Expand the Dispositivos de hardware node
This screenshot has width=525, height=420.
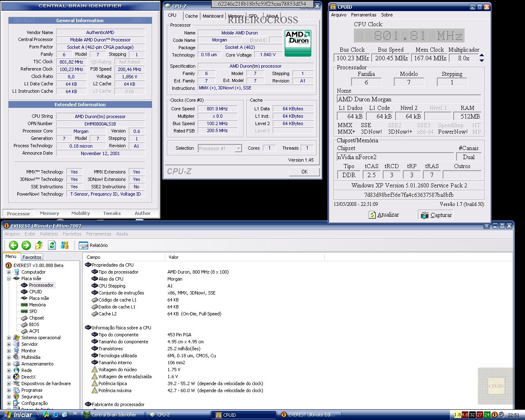pos(9,383)
